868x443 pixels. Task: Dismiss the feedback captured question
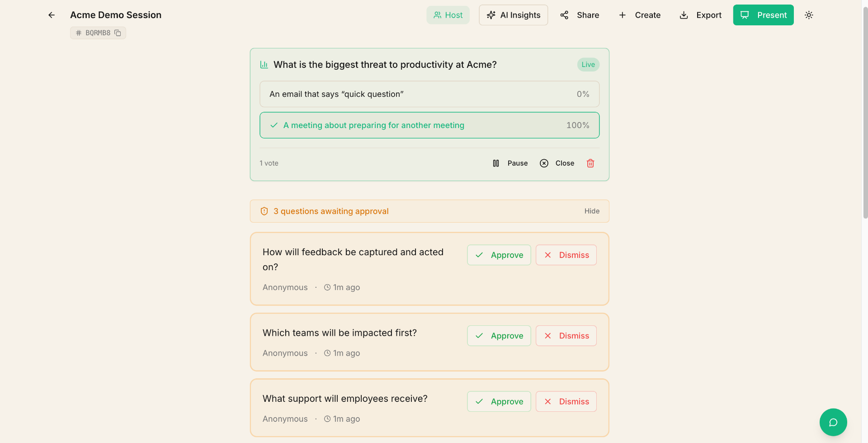(x=566, y=255)
